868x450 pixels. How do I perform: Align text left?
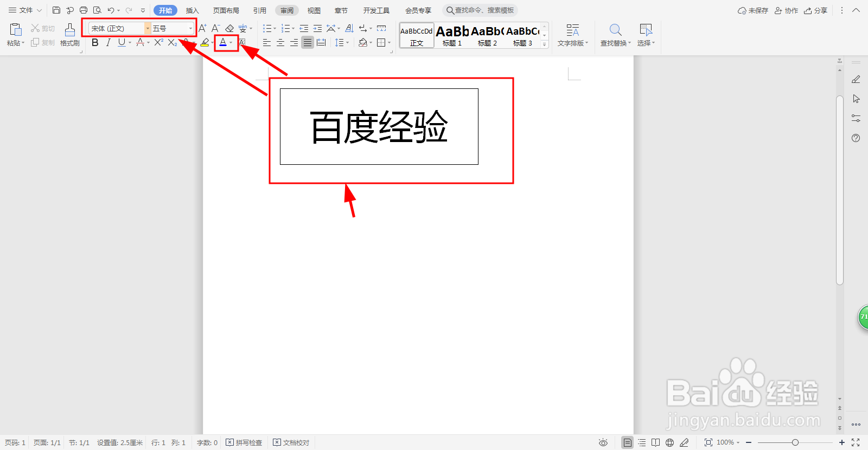266,42
